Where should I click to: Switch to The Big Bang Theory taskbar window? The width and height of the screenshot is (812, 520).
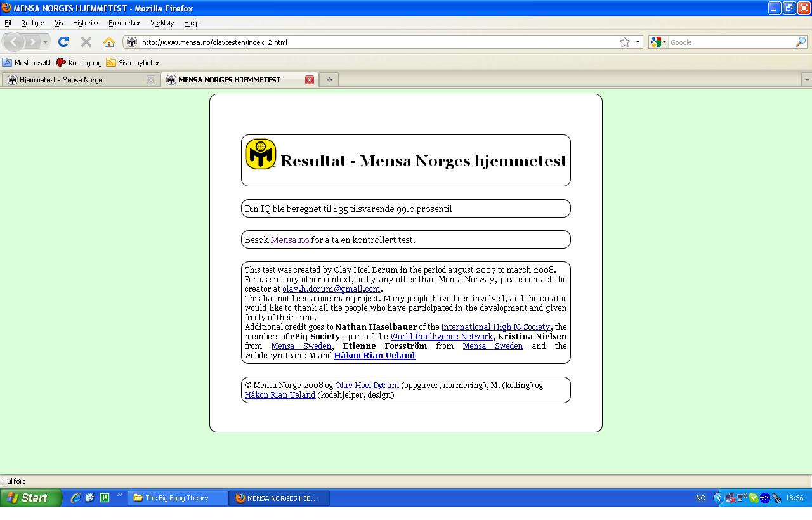(x=178, y=498)
